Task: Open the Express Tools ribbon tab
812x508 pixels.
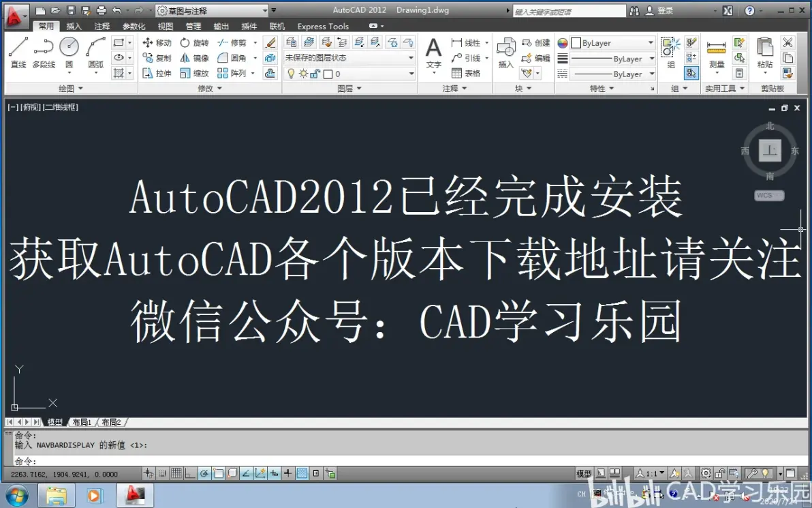Action: click(323, 26)
